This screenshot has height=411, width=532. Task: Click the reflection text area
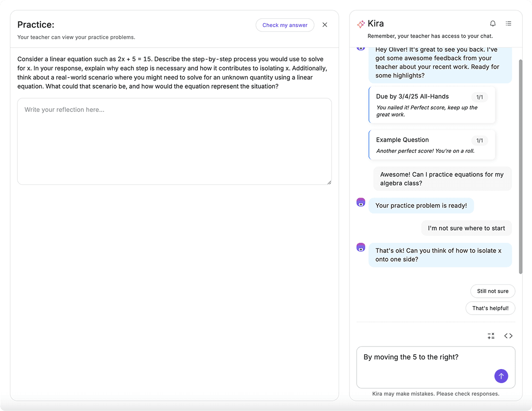click(x=174, y=141)
